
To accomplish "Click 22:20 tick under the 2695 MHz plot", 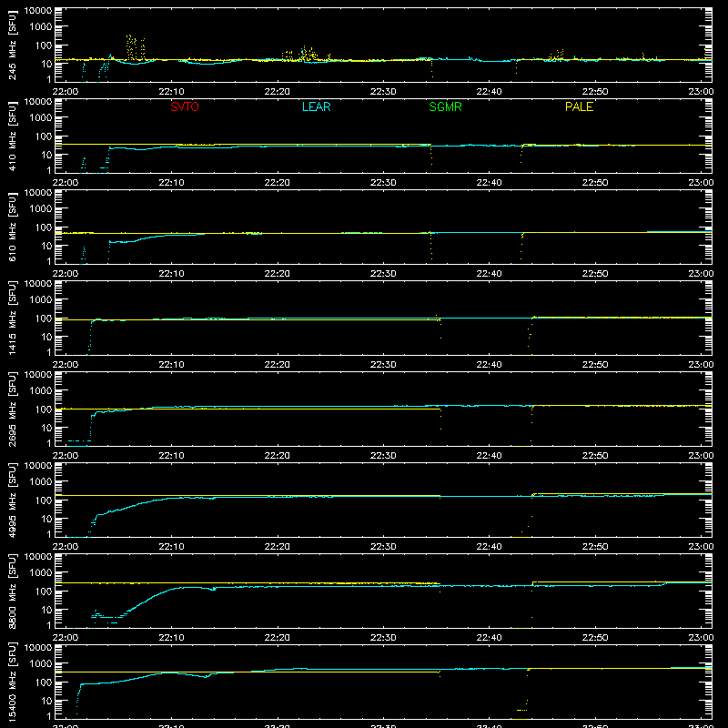I will 278,456.
